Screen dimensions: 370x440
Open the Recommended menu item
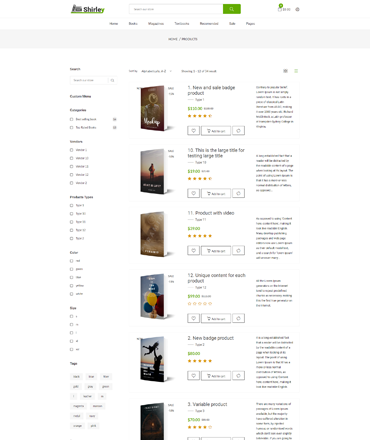(x=209, y=24)
